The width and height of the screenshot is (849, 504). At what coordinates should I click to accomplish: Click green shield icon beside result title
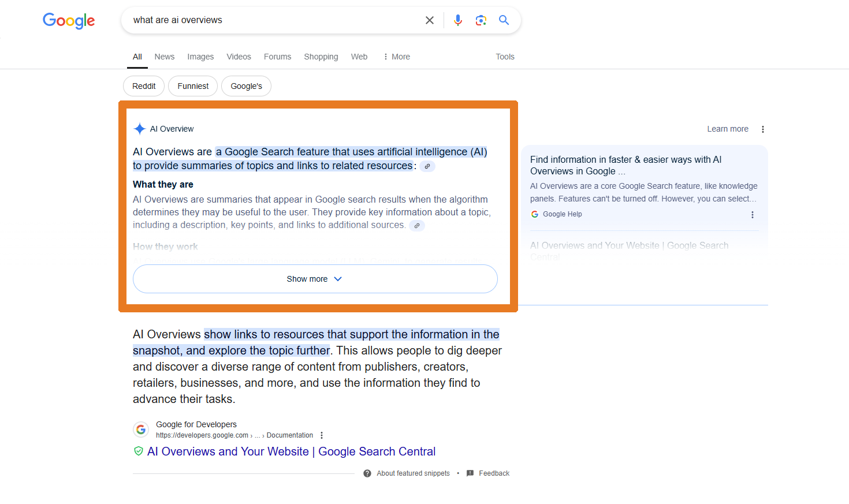tap(139, 451)
